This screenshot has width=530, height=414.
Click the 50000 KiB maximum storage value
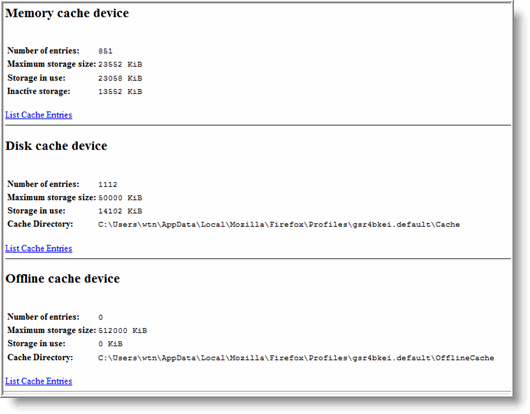(x=120, y=198)
